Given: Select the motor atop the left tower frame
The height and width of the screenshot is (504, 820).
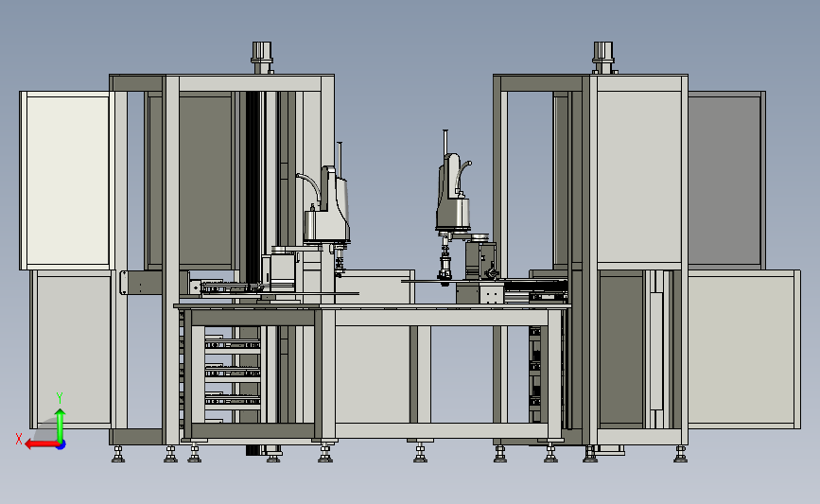Looking at the screenshot, I should 262,58.
